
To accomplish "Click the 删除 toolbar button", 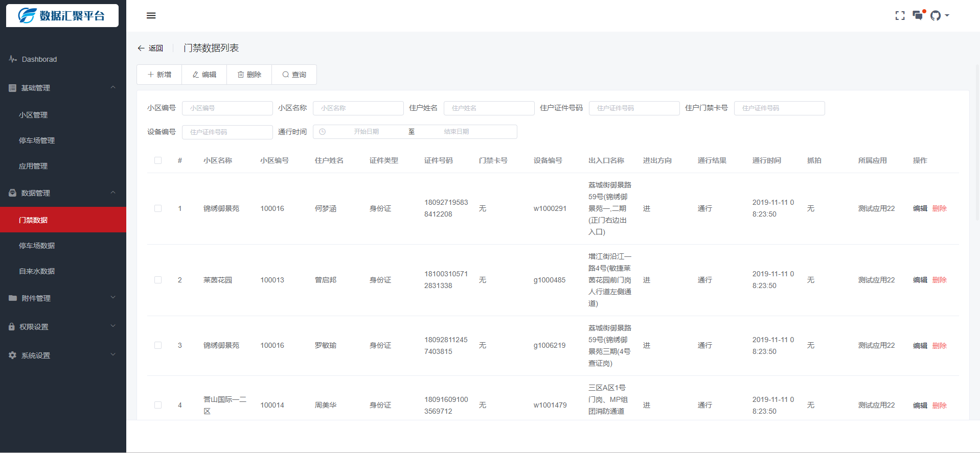I will 249,75.
